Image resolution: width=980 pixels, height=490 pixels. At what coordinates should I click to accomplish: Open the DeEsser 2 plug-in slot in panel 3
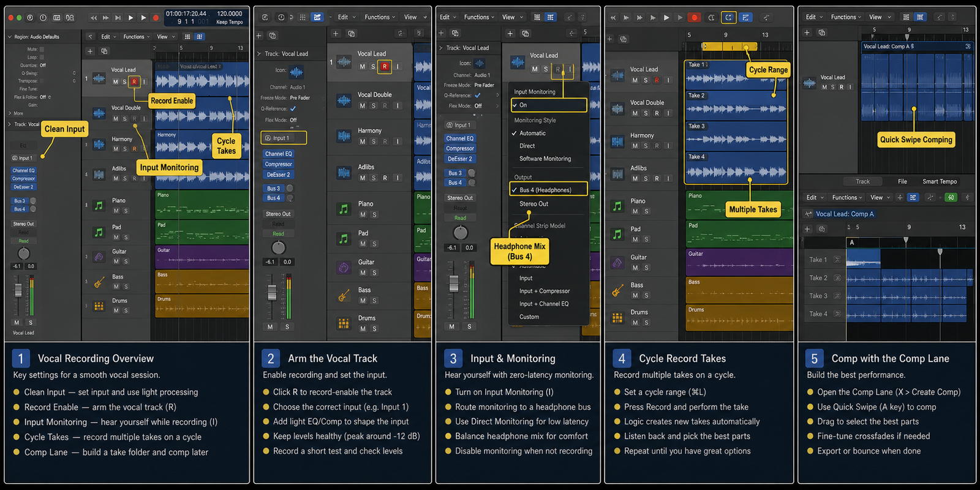(x=459, y=159)
